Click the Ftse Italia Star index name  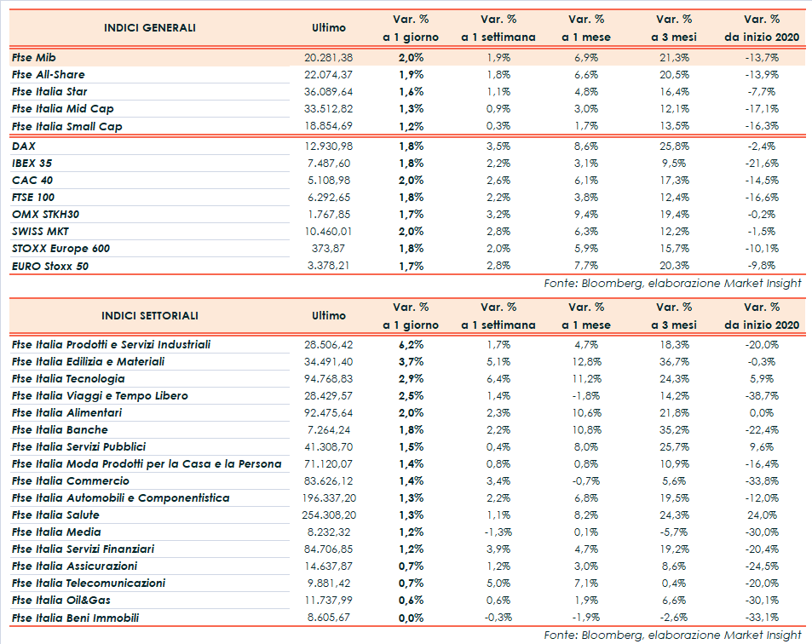coord(50,91)
